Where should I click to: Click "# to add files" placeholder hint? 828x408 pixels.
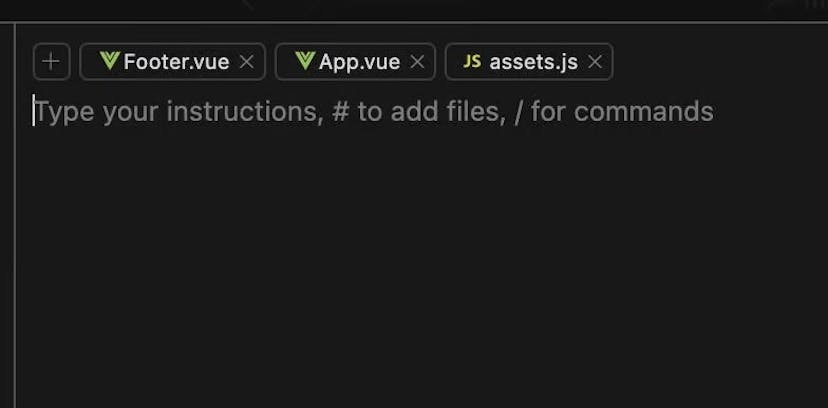pos(416,111)
